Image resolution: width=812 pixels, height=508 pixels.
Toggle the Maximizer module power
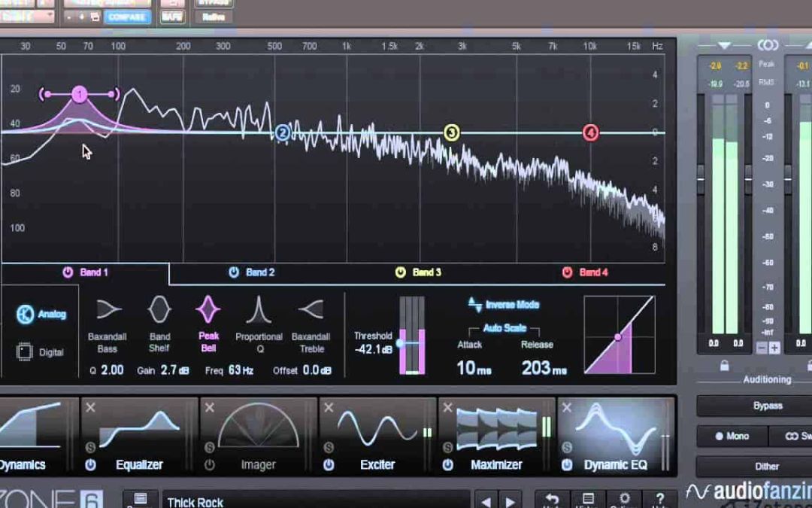[x=447, y=465]
